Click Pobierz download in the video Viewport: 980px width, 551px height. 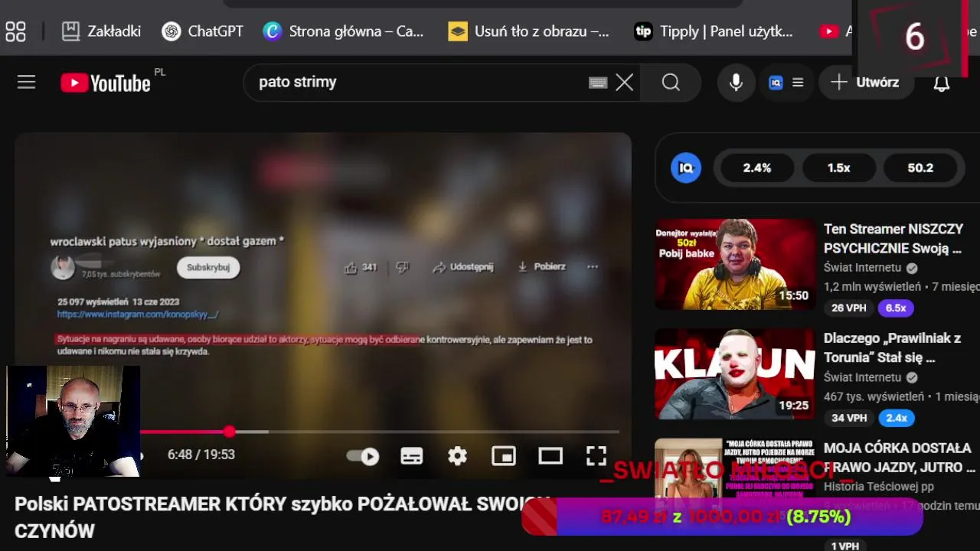(541, 267)
